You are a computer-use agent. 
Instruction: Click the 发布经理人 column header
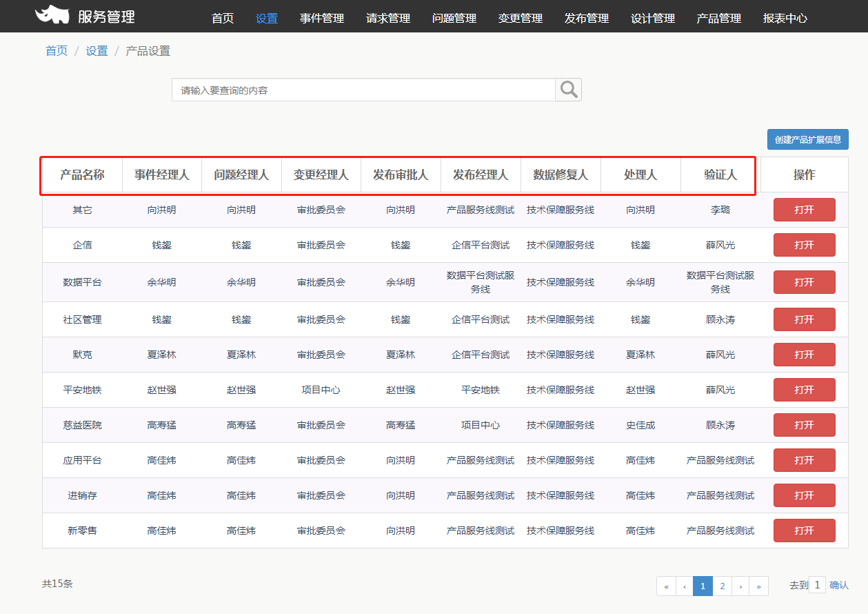[481, 175]
